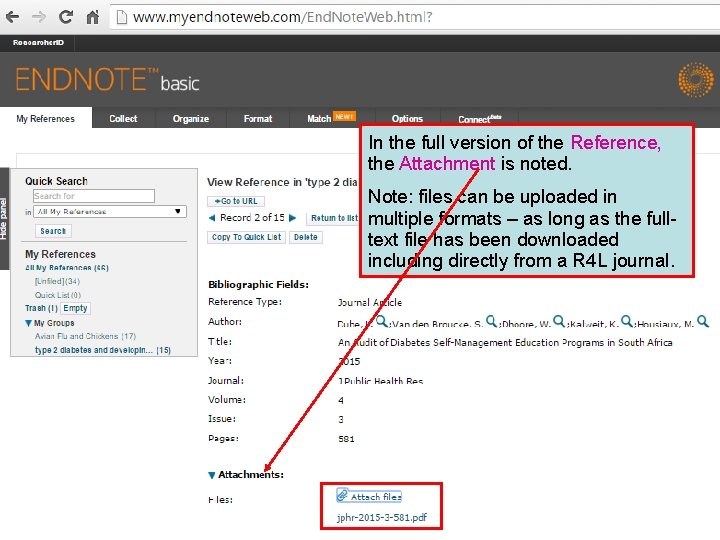Click the ENDNOTE basic logo

(x=107, y=79)
